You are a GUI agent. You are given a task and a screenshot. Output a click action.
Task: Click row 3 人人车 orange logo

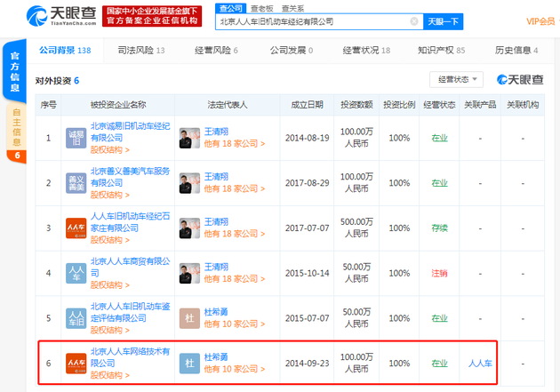(76, 228)
